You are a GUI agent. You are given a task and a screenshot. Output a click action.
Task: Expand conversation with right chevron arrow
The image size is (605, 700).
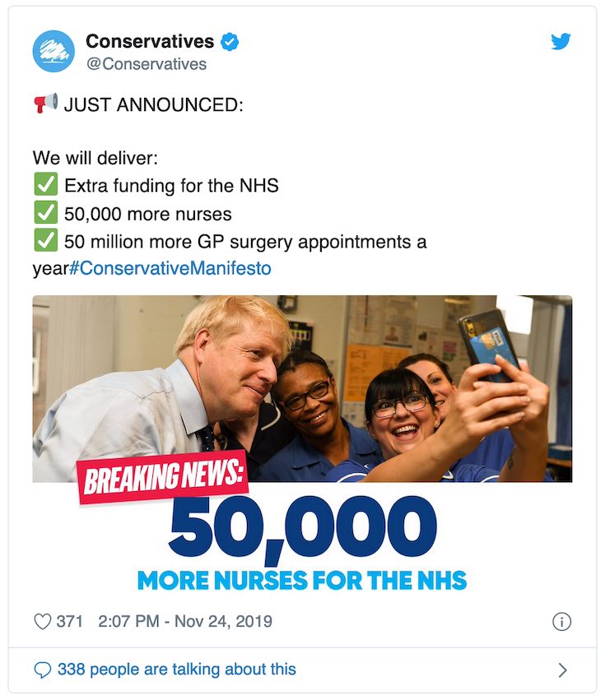click(563, 670)
